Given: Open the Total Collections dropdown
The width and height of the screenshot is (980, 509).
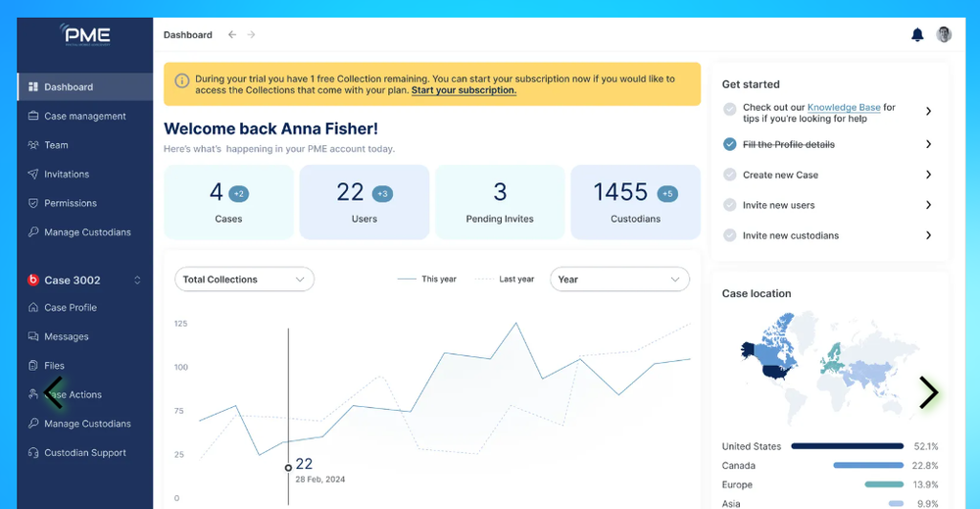Looking at the screenshot, I should pos(244,280).
